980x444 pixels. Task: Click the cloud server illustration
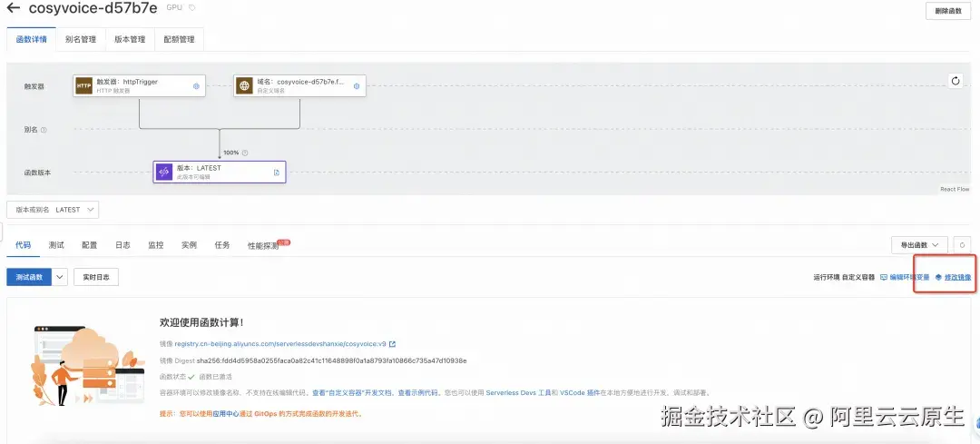87,365
